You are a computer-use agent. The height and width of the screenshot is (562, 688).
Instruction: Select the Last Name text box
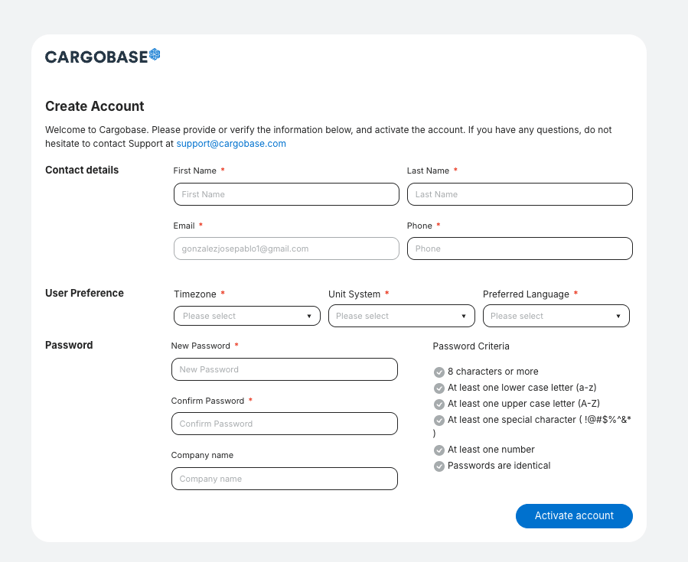point(520,194)
